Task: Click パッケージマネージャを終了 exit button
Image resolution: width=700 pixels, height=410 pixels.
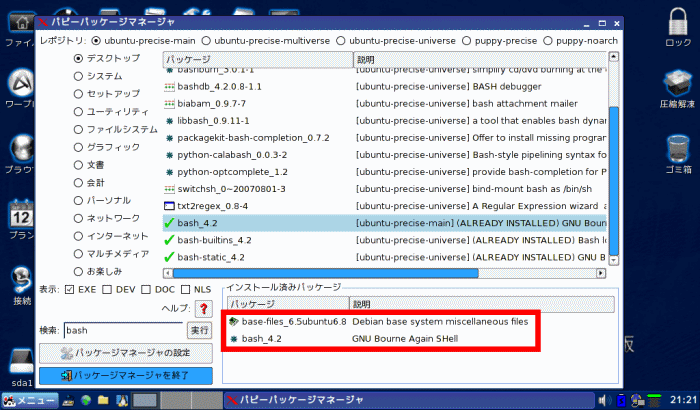Action: click(x=125, y=376)
